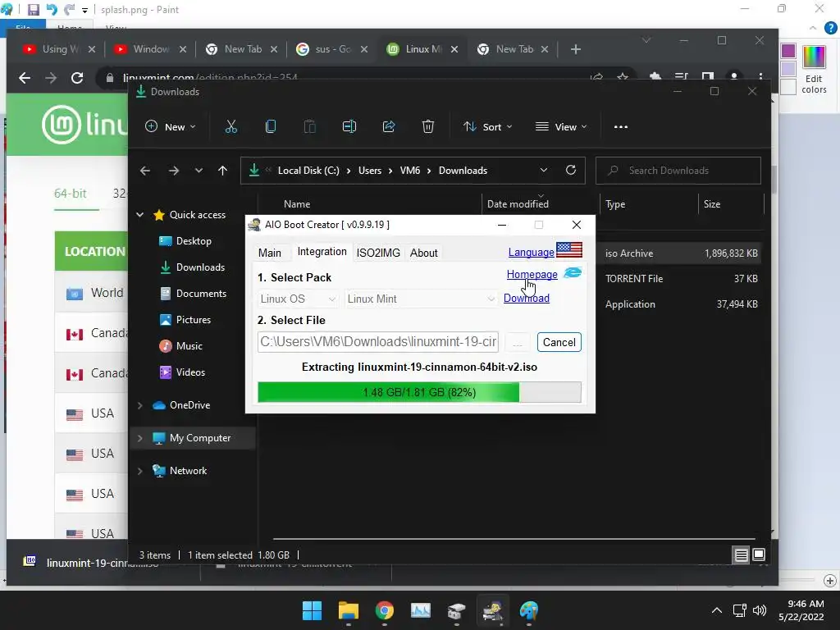Click Homepage link
Image resolution: width=840 pixels, height=630 pixels.
click(x=532, y=274)
